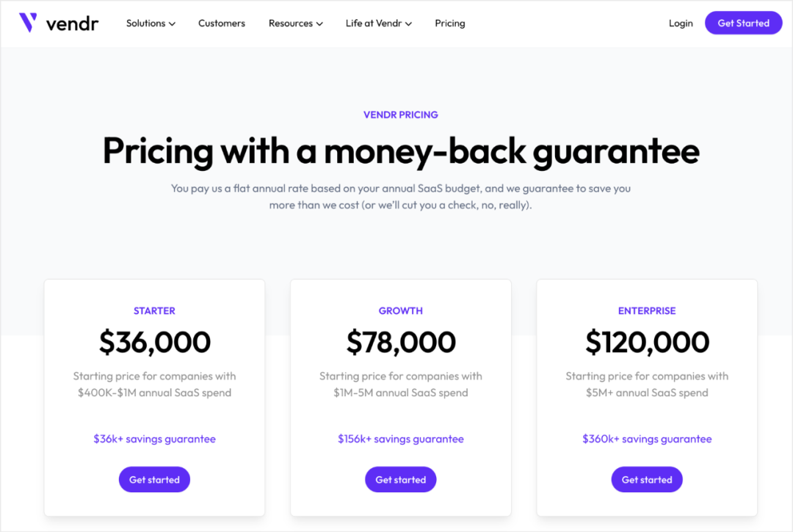793x532 pixels.
Task: Expand the Resources dropdown menu
Action: tap(295, 23)
